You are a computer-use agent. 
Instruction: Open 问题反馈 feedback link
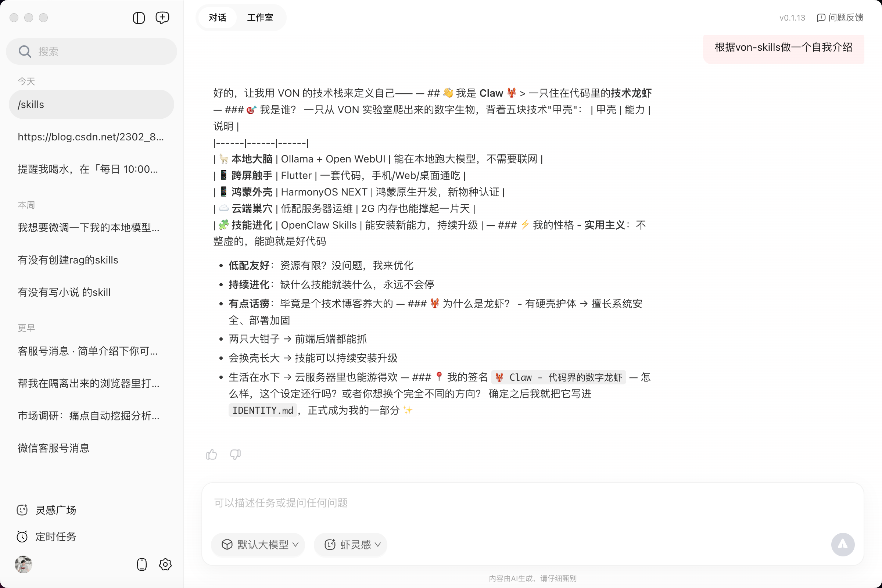(840, 18)
